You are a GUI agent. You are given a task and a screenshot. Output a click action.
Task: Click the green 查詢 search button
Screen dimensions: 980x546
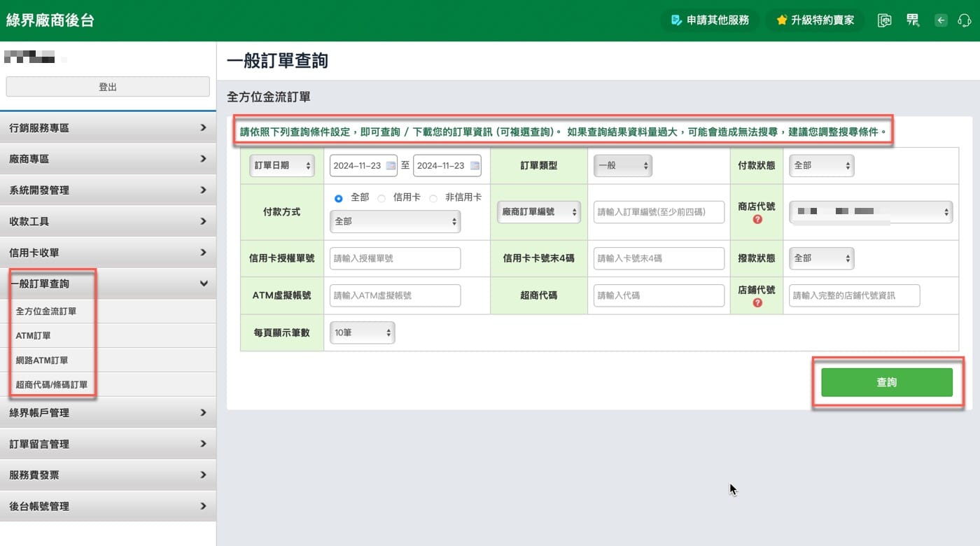point(887,382)
